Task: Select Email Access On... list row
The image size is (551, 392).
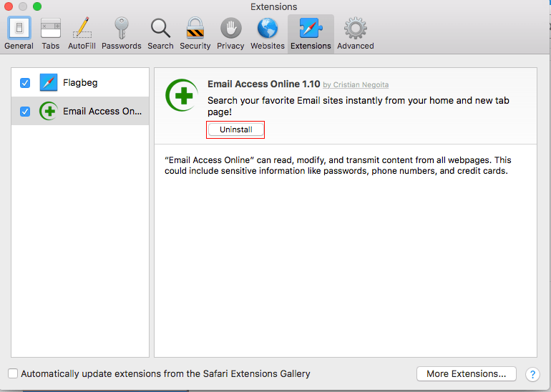Action: tap(80, 111)
